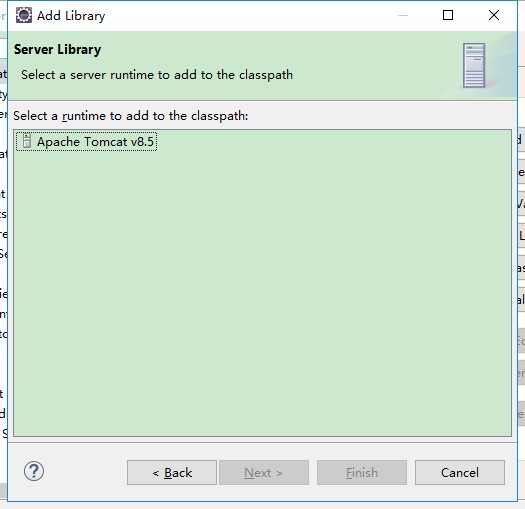This screenshot has width=525, height=509.
Task: Click the small server icon beside Apache Tomcat
Action: tap(27, 141)
